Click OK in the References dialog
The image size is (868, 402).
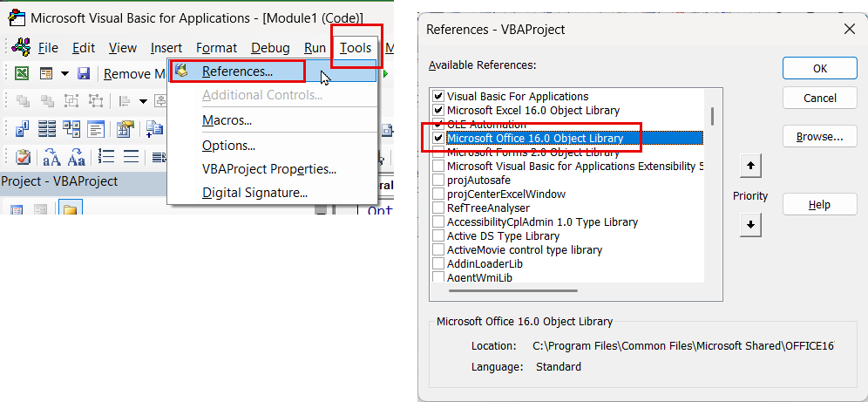click(820, 69)
